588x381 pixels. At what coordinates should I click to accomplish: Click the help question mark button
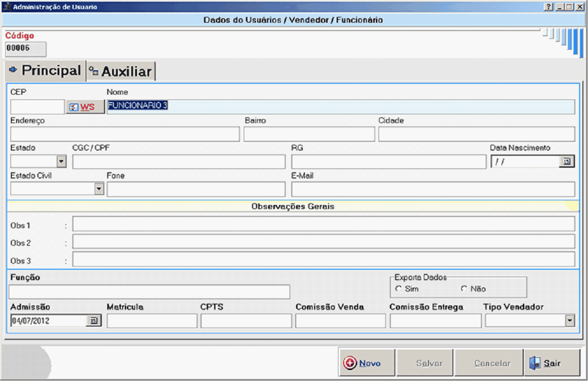coord(549,7)
